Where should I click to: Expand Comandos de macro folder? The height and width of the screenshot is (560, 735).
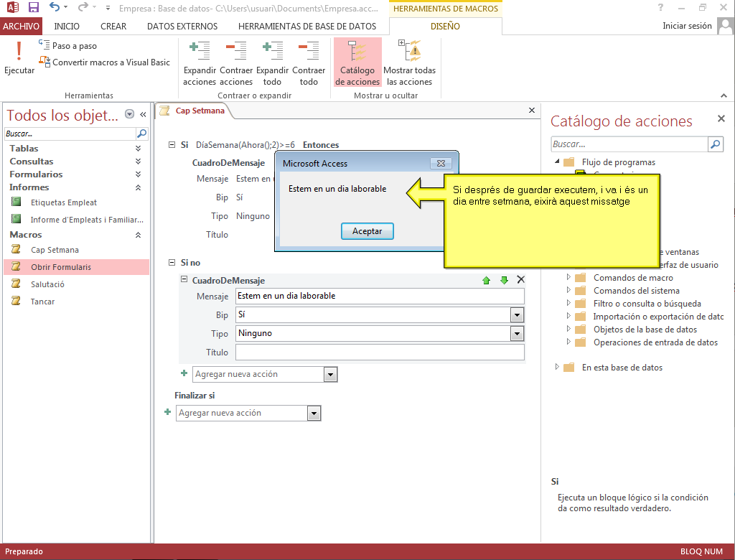tap(568, 277)
